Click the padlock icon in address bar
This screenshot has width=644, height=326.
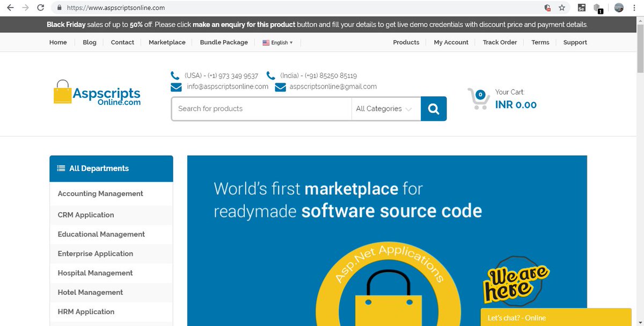coord(60,8)
